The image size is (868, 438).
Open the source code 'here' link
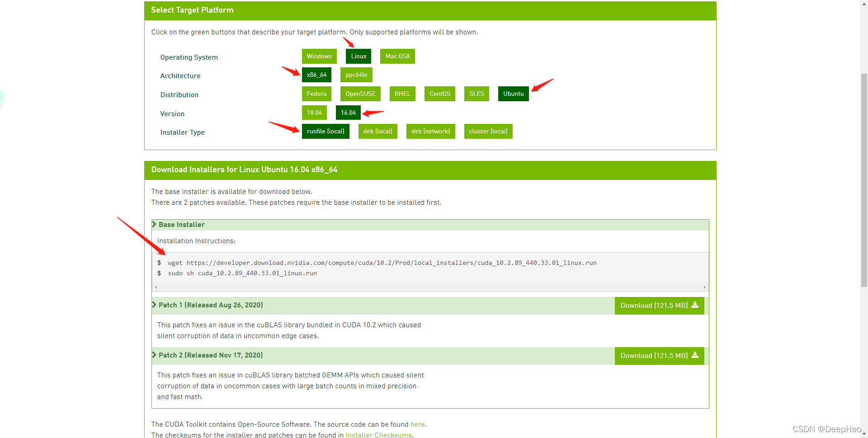(417, 424)
